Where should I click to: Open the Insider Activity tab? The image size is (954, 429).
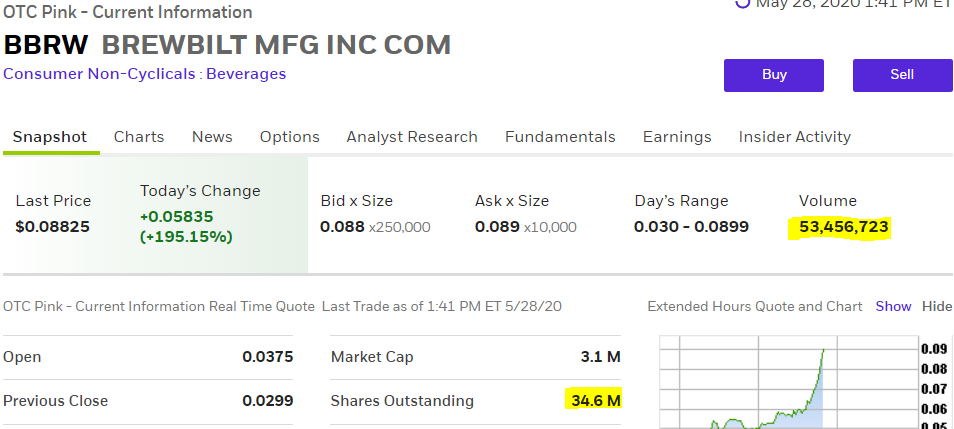coord(795,137)
